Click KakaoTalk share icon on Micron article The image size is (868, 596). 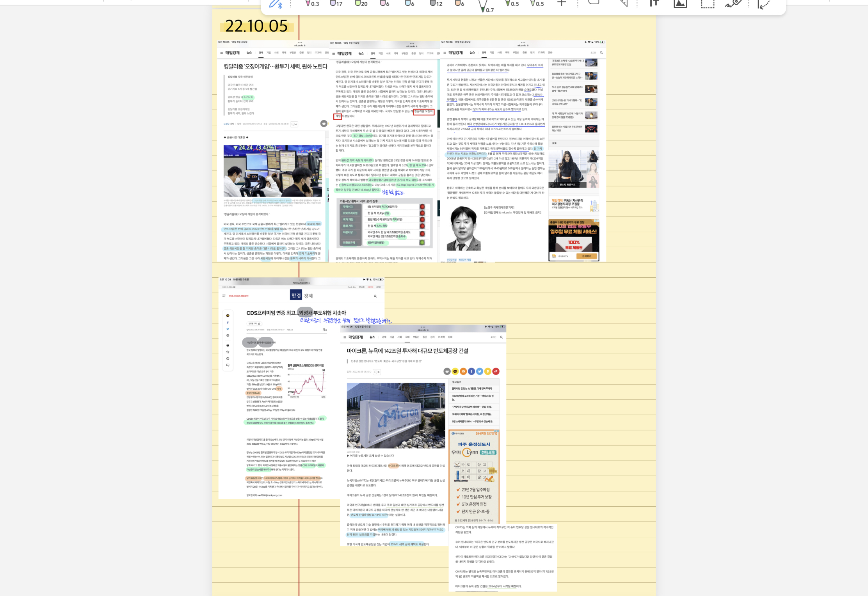455,371
